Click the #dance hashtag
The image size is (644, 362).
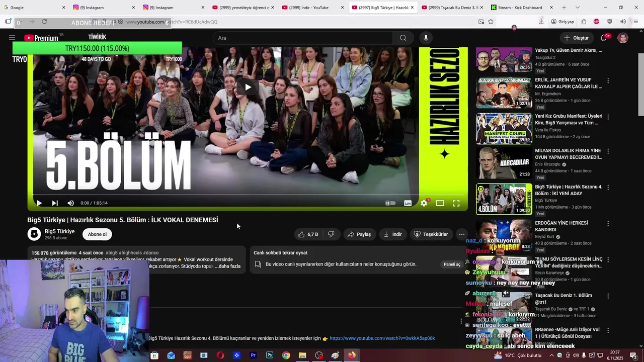point(151,253)
